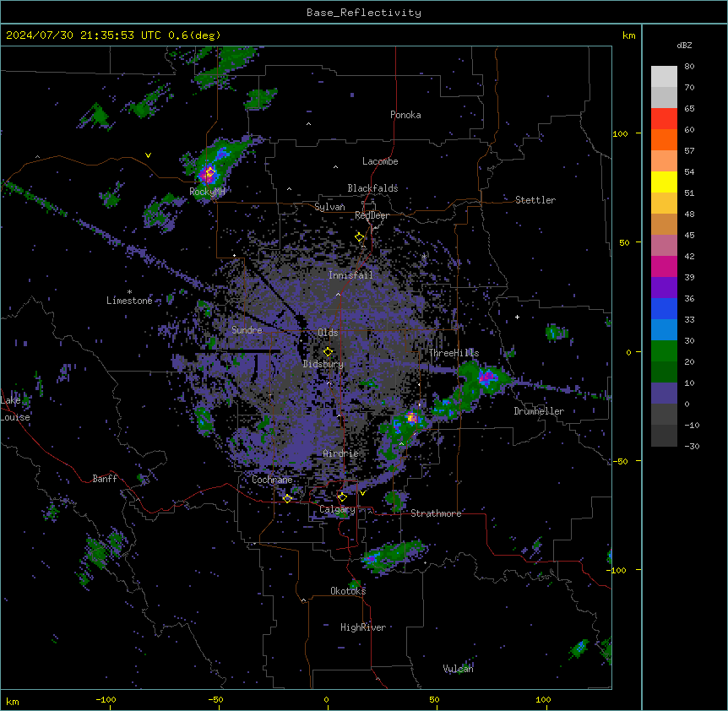728x711 pixels.
Task: Select the 10 dBZ purple legend swatch
Action: (664, 393)
